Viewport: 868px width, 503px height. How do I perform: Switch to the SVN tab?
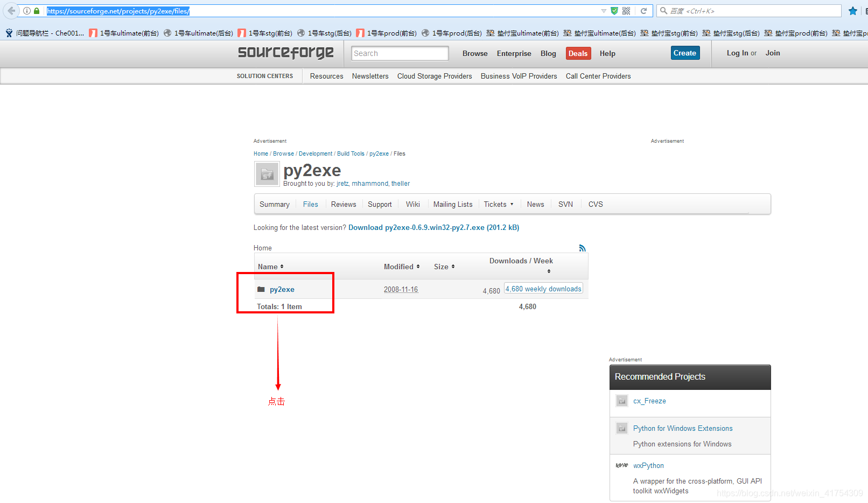tap(565, 204)
